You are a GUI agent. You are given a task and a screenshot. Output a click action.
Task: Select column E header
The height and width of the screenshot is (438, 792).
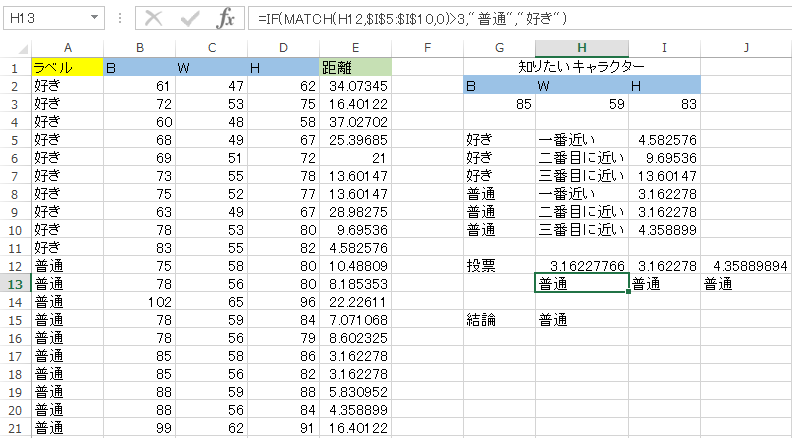pyautogui.click(x=356, y=48)
